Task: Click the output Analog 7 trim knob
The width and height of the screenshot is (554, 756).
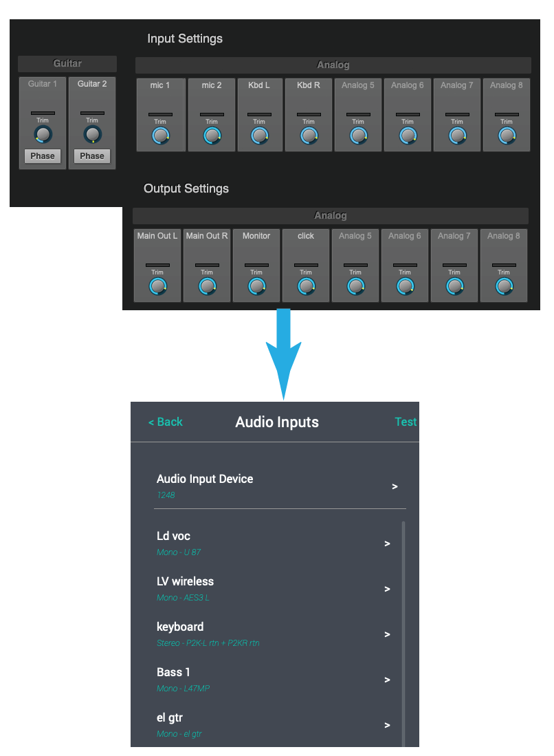Action: click(x=455, y=286)
